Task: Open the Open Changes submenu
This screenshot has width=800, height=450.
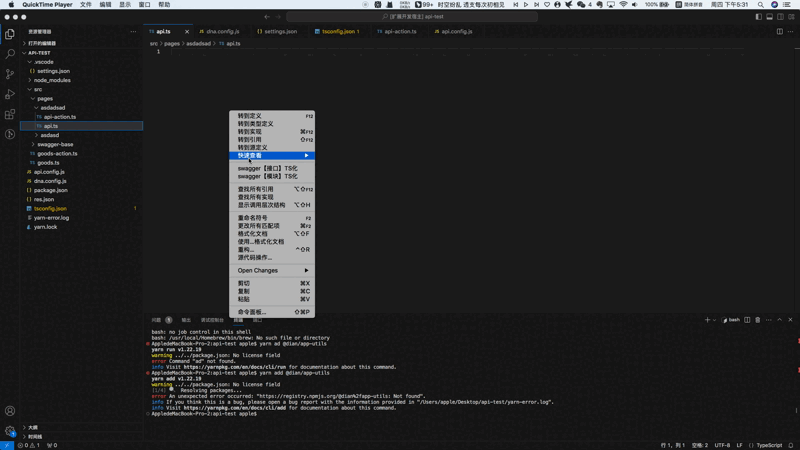Action: pos(272,270)
